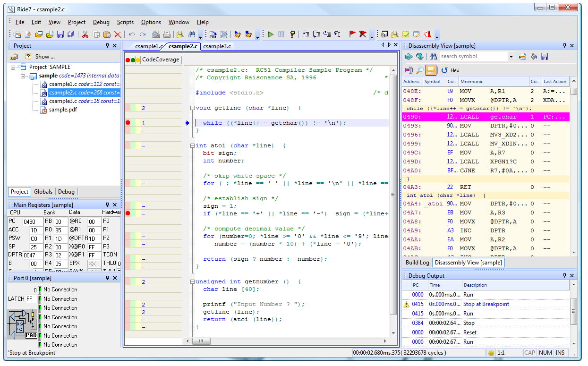Viewport: 588px width, 366px height.
Task: Open the Project menu
Action: [x=77, y=22]
